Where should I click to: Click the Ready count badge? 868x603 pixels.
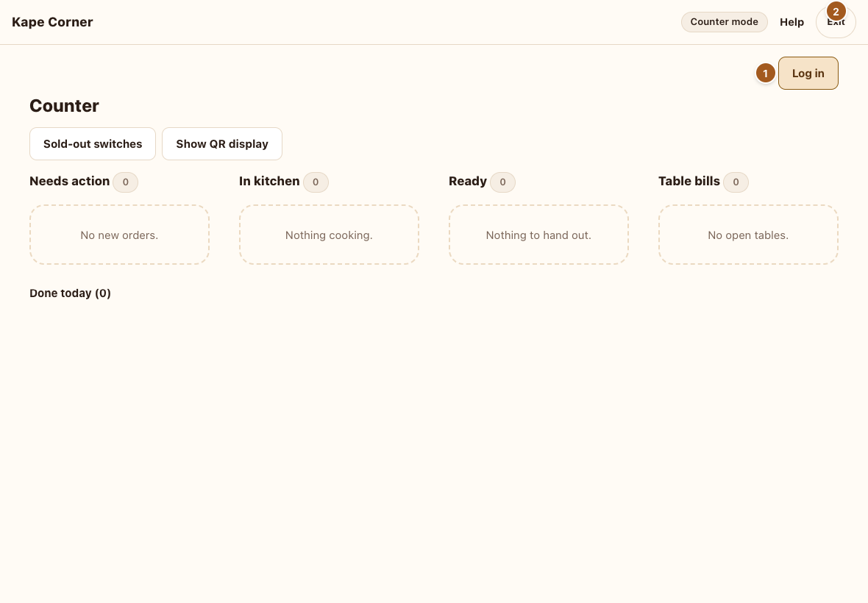(502, 182)
